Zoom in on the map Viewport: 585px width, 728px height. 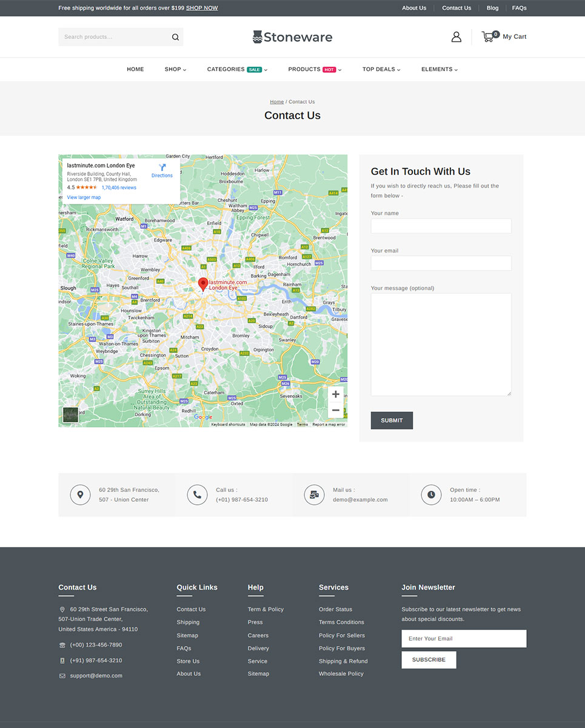[x=335, y=394]
